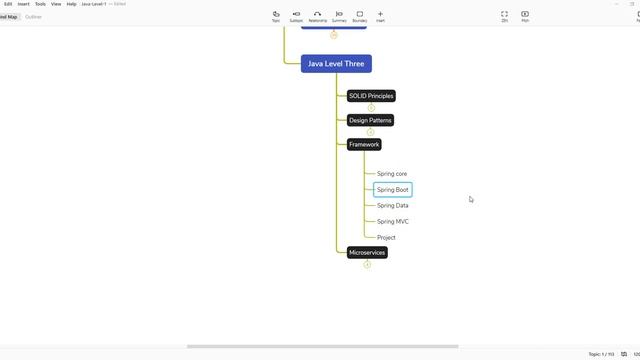Viewport: 640px width, 360px height.
Task: Enter ZEN mode
Action: (504, 16)
